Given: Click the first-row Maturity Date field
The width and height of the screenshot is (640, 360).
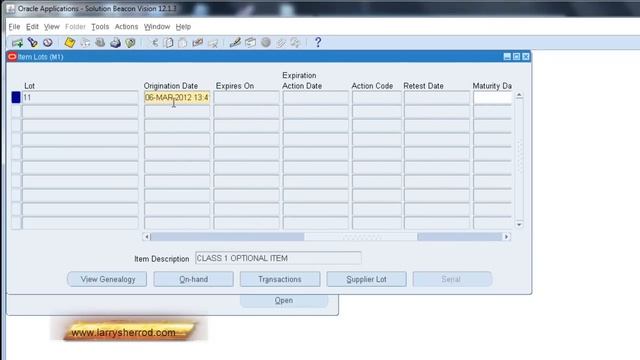Looking at the screenshot, I should click(492, 98).
